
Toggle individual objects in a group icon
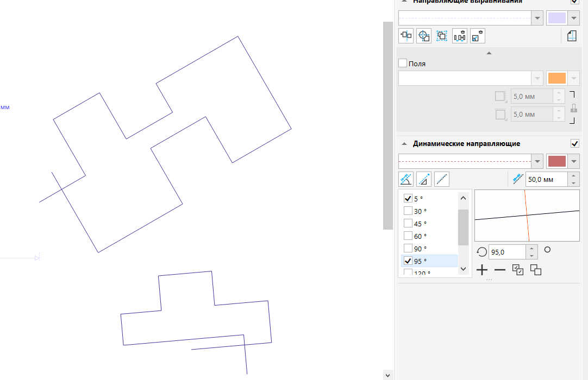click(x=442, y=36)
